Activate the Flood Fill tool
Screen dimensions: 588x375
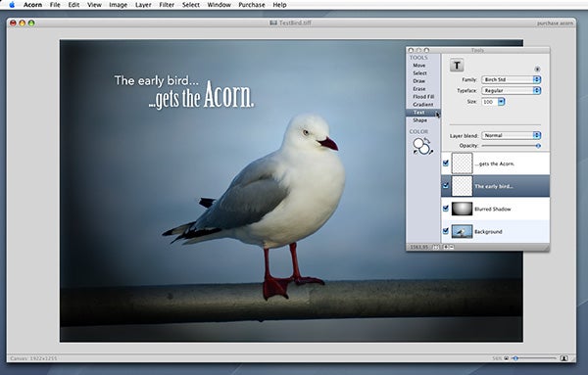tap(423, 97)
